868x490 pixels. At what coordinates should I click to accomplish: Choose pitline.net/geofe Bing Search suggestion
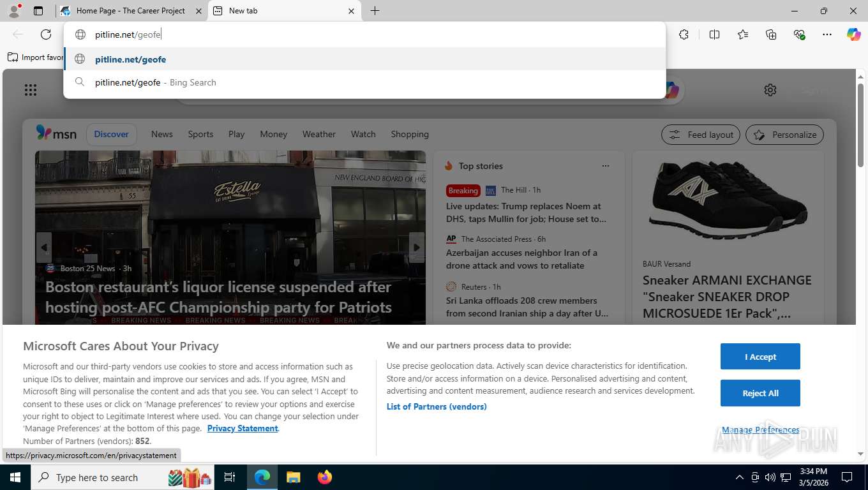click(364, 82)
